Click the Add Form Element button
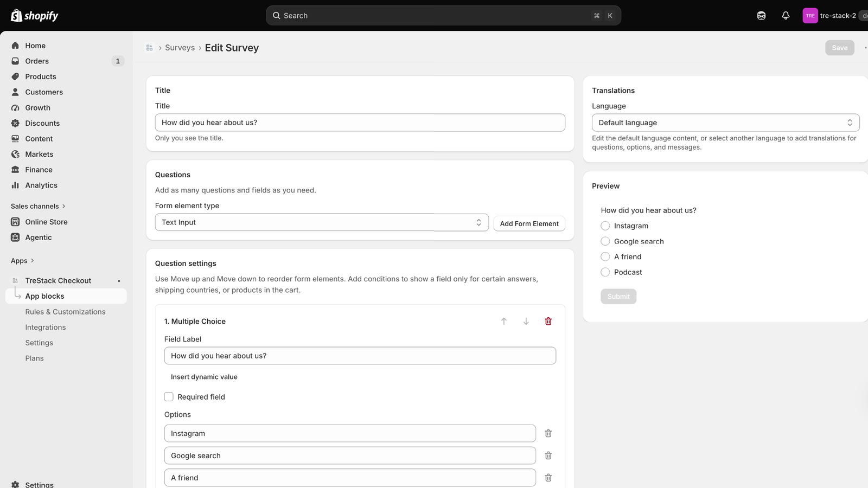The width and height of the screenshot is (868, 488). pyautogui.click(x=529, y=223)
